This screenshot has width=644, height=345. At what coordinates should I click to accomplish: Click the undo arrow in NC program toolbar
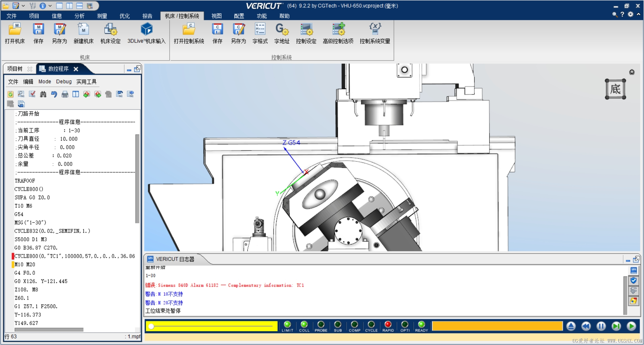pos(54,94)
